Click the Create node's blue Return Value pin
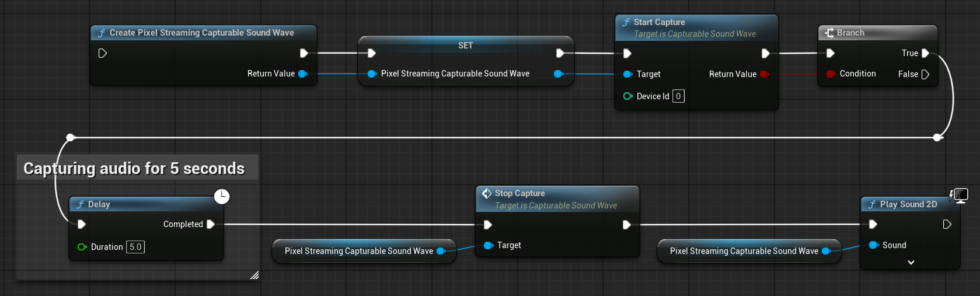This screenshot has width=980, height=296. (x=302, y=74)
